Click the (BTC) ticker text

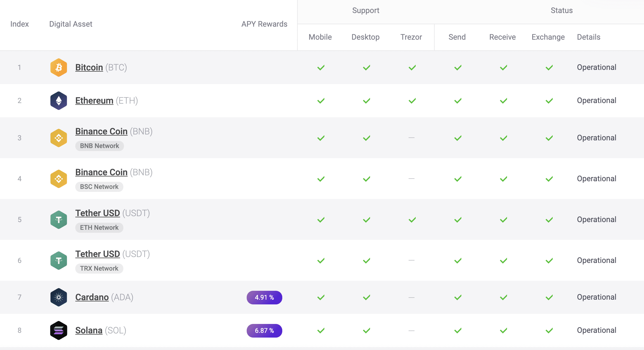click(116, 68)
